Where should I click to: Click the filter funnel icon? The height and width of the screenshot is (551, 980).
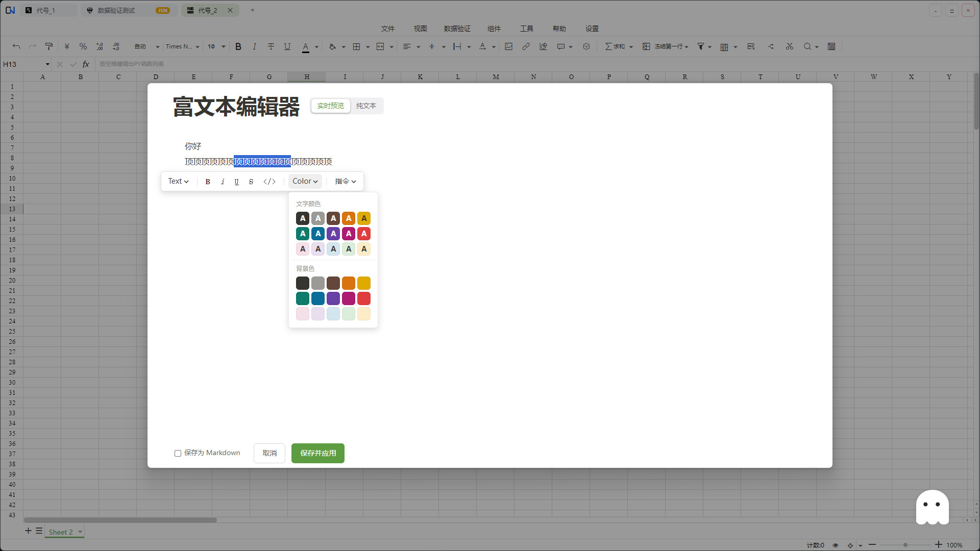701,46
